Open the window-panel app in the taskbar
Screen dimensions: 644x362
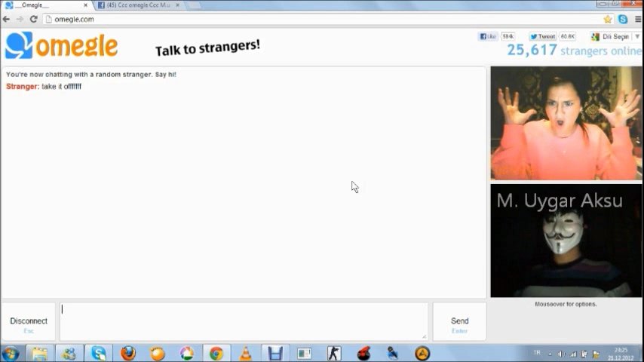pos(305,354)
